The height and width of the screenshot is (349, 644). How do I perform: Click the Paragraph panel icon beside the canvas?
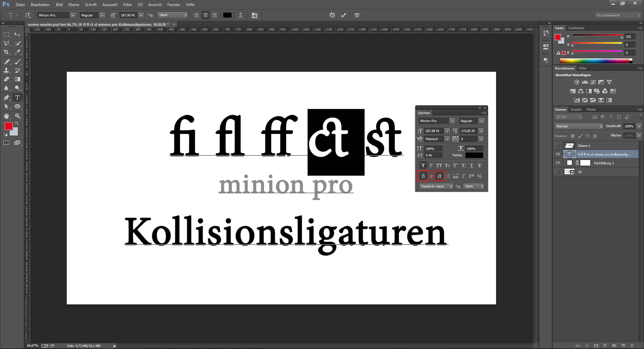545,60
